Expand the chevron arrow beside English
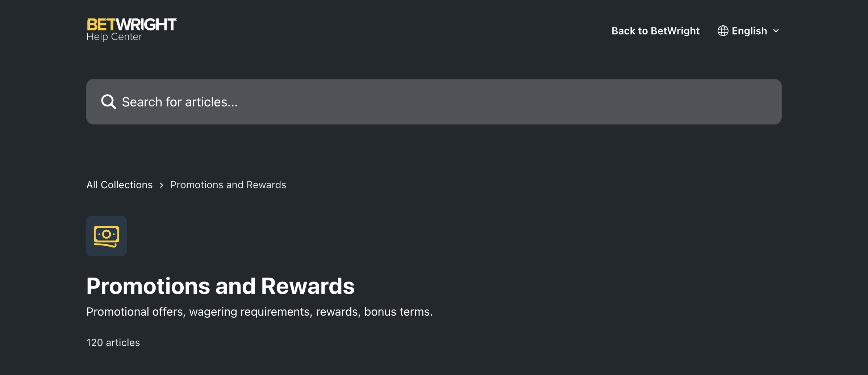This screenshot has width=868, height=375. 776,31
